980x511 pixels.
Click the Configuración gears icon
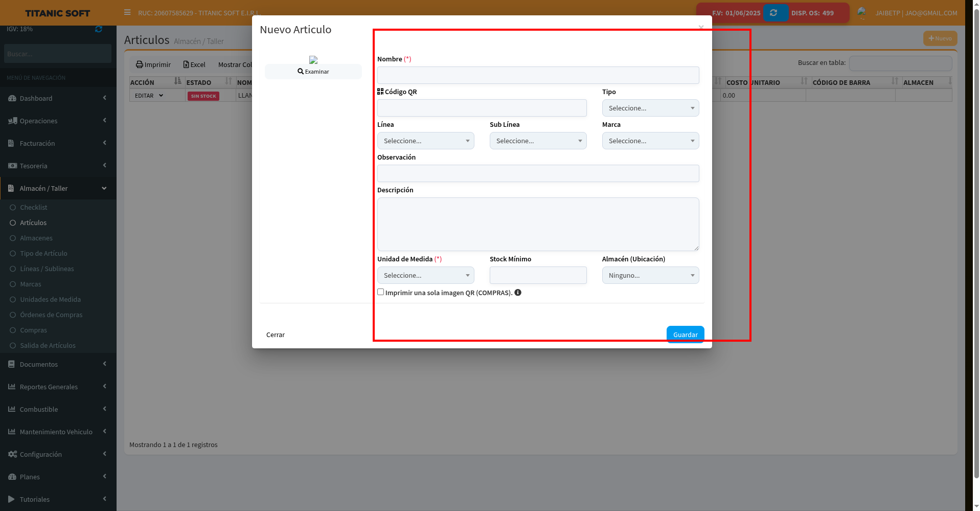[x=12, y=454]
